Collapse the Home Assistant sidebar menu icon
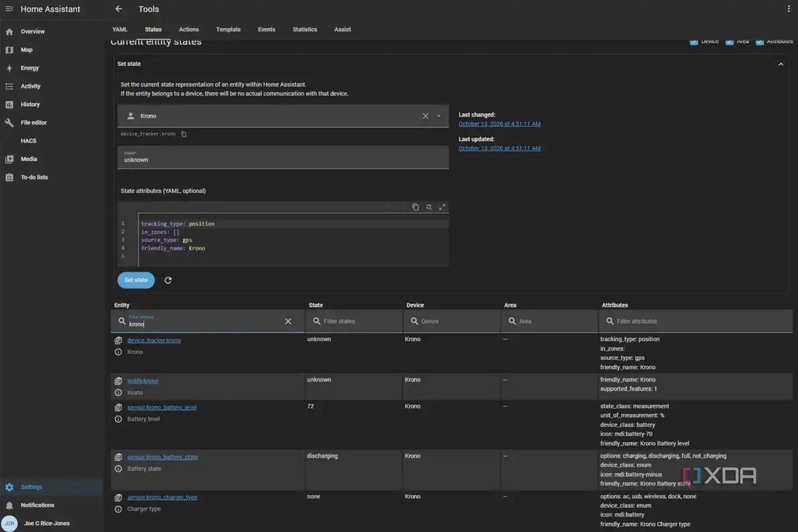The width and height of the screenshot is (798, 532). pos(9,9)
